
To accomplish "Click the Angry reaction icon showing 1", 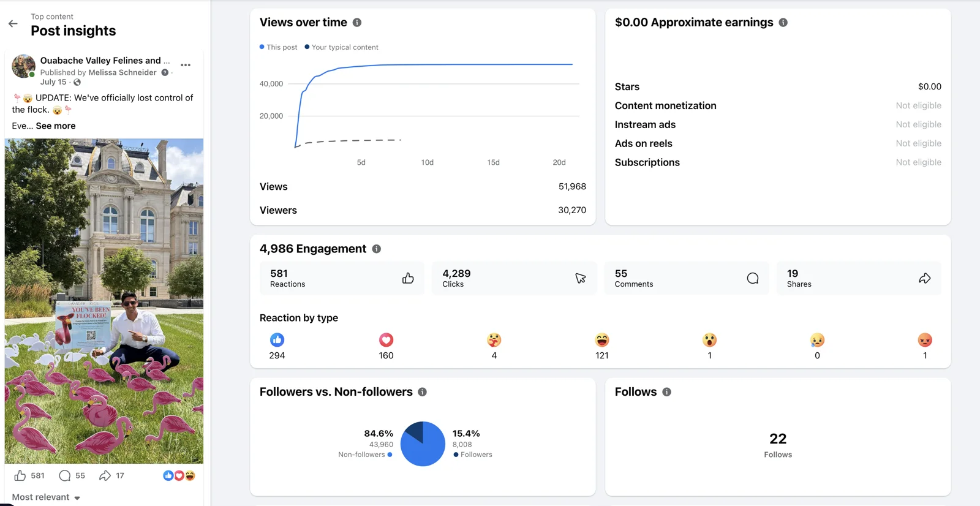I will click(925, 340).
